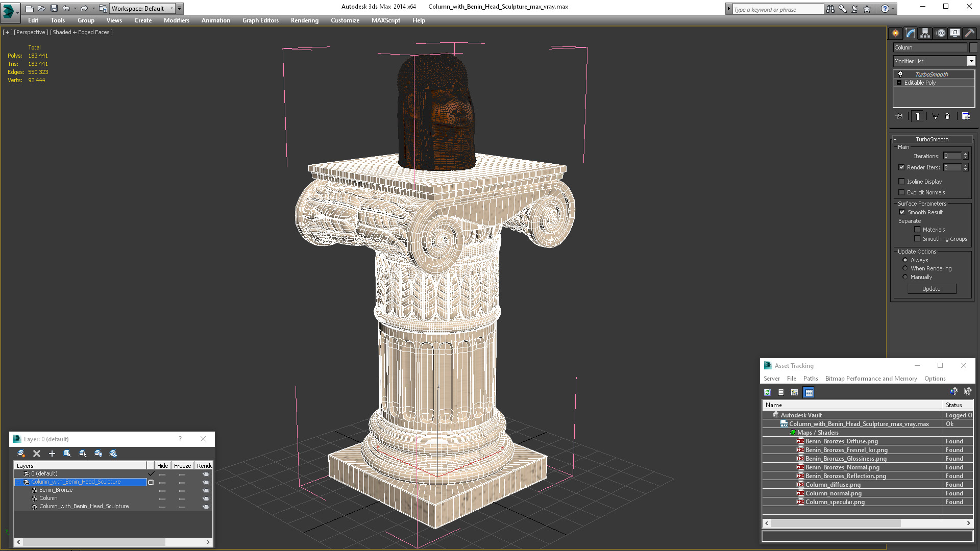Viewport: 980px width, 551px height.
Task: Open the Undo history dropdown arrow
Action: [75, 8]
